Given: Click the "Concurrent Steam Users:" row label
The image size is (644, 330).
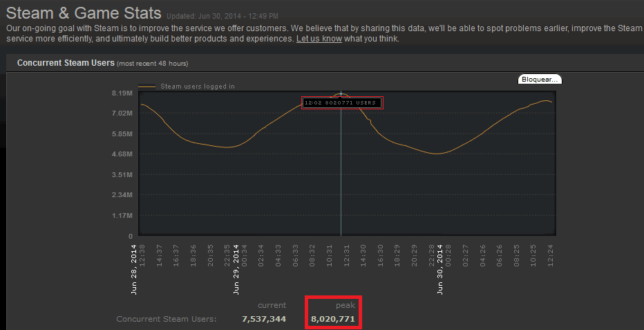Looking at the screenshot, I should pos(167,320).
